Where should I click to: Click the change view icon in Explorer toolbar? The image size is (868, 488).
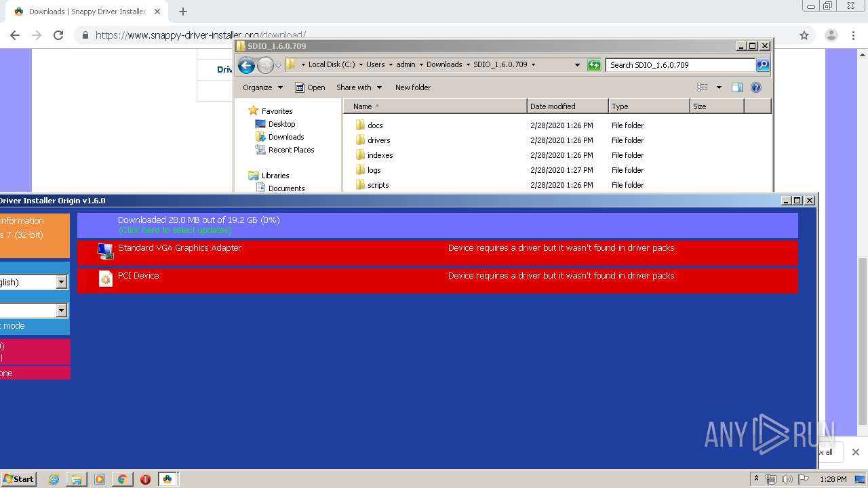click(703, 87)
